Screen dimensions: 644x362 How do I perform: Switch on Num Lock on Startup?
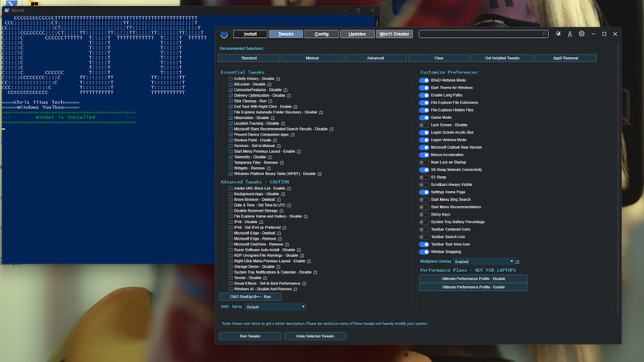pyautogui.click(x=424, y=163)
